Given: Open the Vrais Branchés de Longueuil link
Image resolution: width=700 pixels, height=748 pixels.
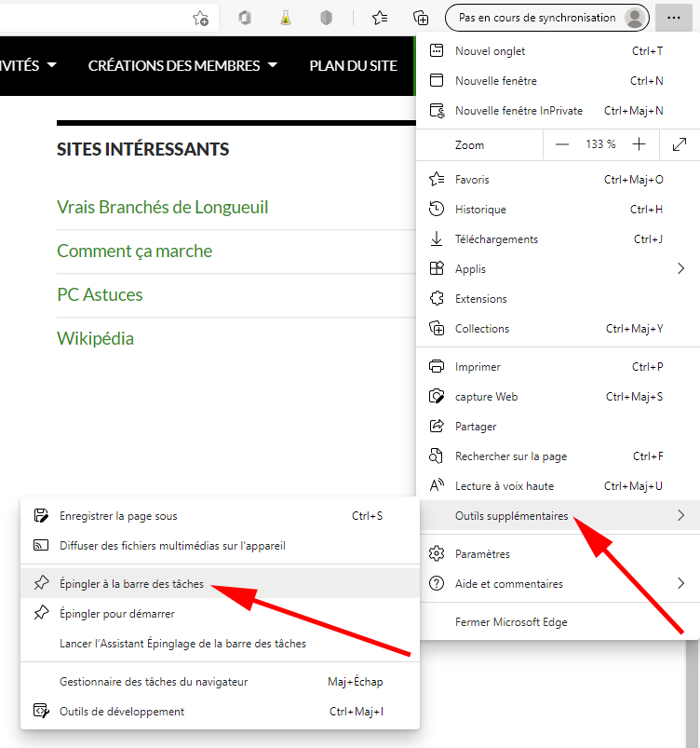Looking at the screenshot, I should point(162,207).
